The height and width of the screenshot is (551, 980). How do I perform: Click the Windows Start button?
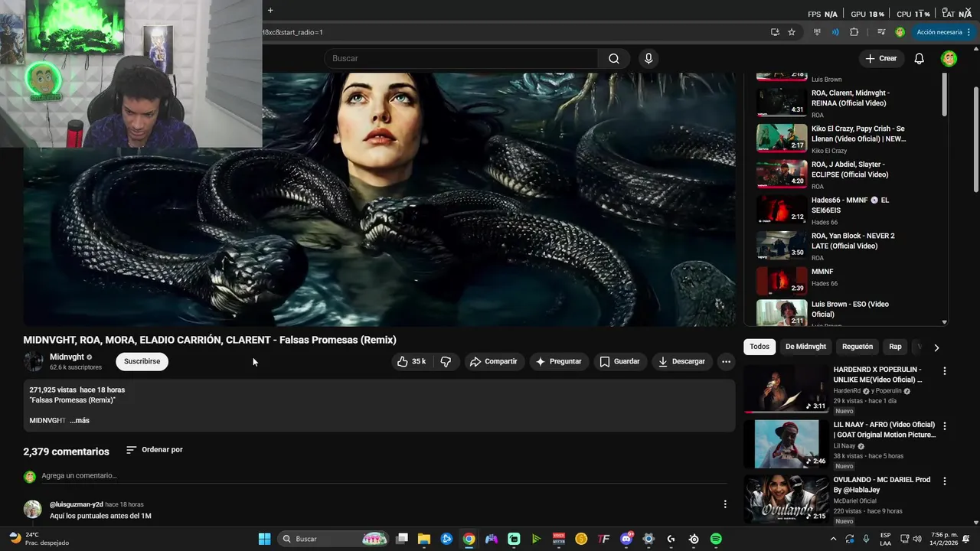click(264, 539)
